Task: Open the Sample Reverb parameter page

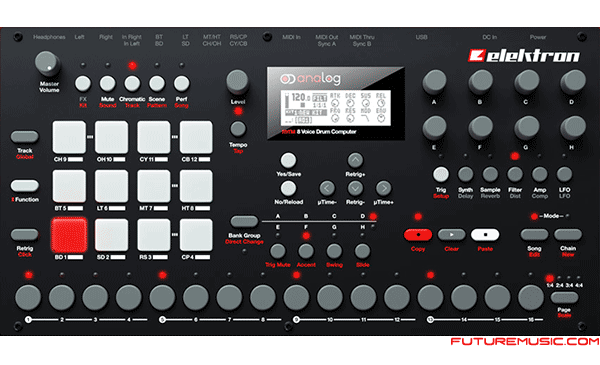Action: 490,174
